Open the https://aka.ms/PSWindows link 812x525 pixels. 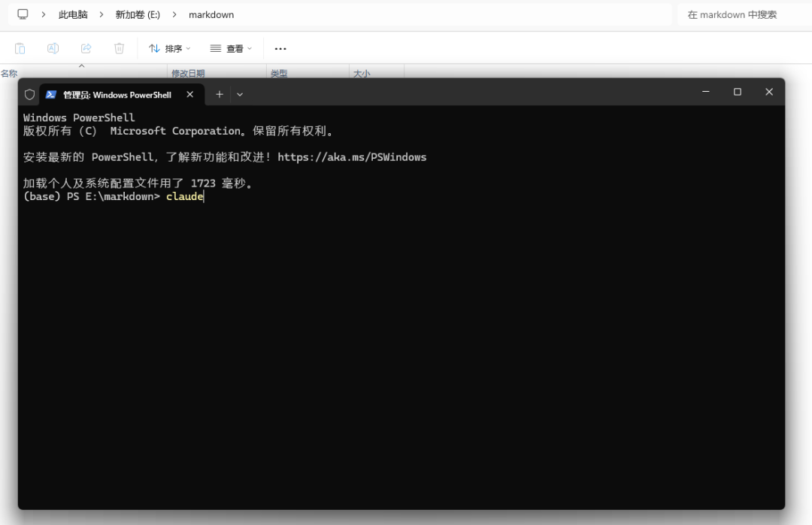(x=352, y=157)
